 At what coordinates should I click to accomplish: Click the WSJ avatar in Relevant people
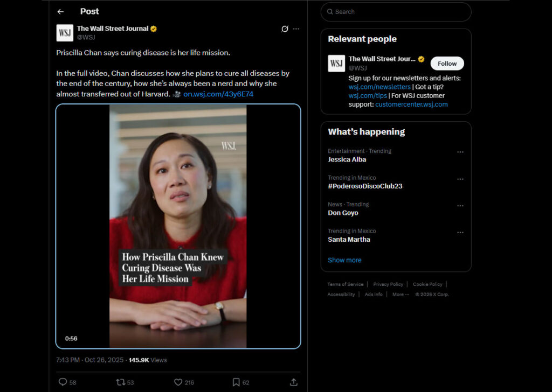tap(336, 64)
